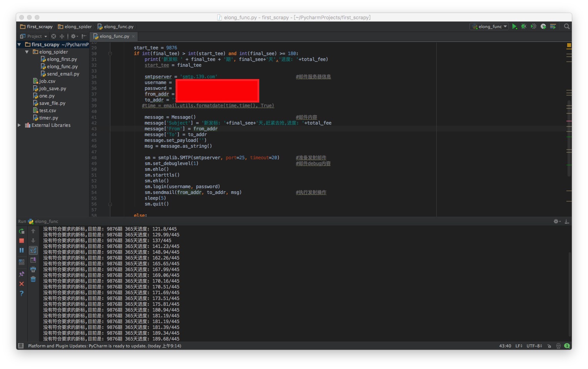Open elong_first.py in project tree
Image resolution: width=588 pixels, height=369 pixels.
coord(59,59)
